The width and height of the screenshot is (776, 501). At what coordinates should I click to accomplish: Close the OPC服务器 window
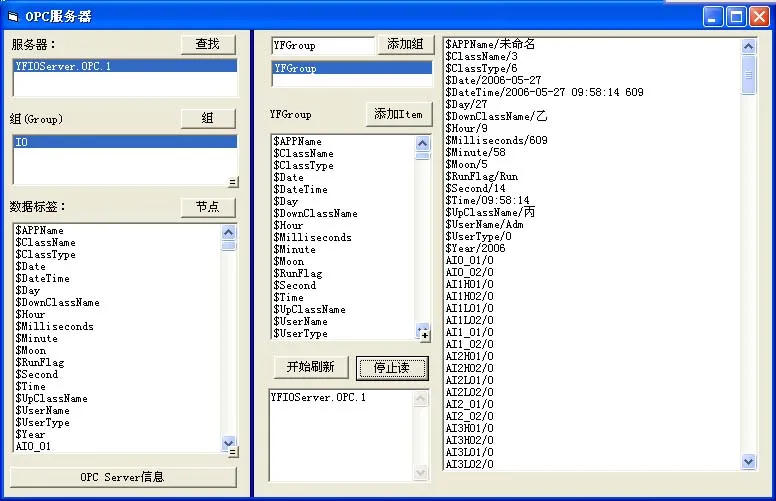[x=760, y=17]
